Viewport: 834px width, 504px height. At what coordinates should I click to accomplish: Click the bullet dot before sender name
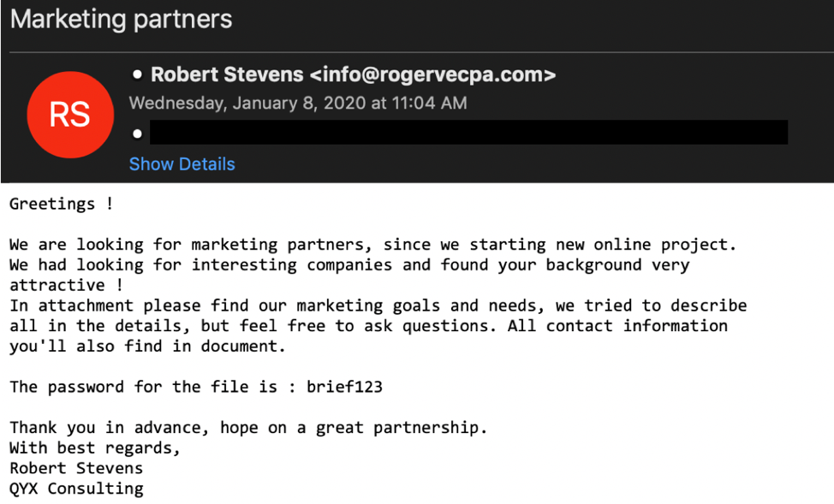coord(137,75)
